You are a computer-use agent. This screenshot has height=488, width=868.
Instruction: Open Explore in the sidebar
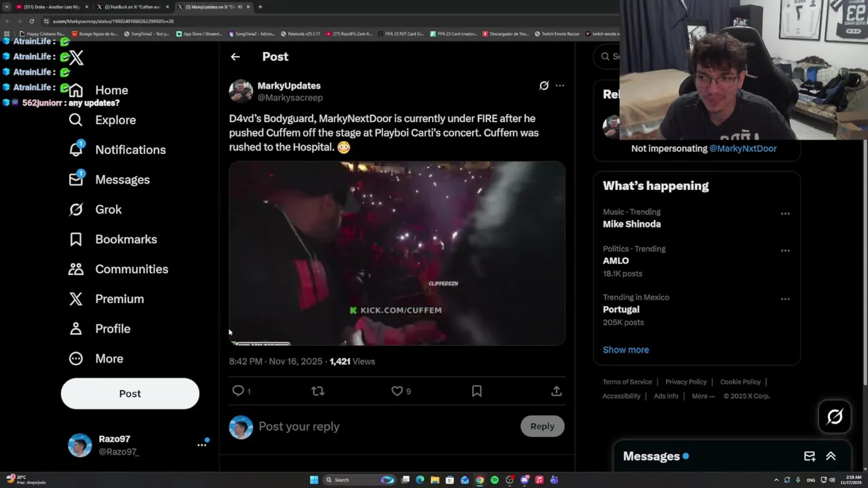[102, 120]
